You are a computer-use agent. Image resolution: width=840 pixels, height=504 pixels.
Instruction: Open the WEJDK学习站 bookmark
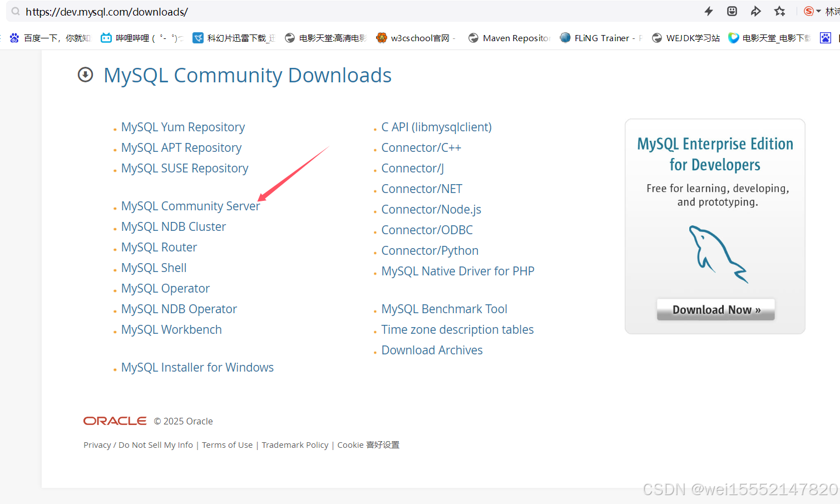tap(686, 38)
